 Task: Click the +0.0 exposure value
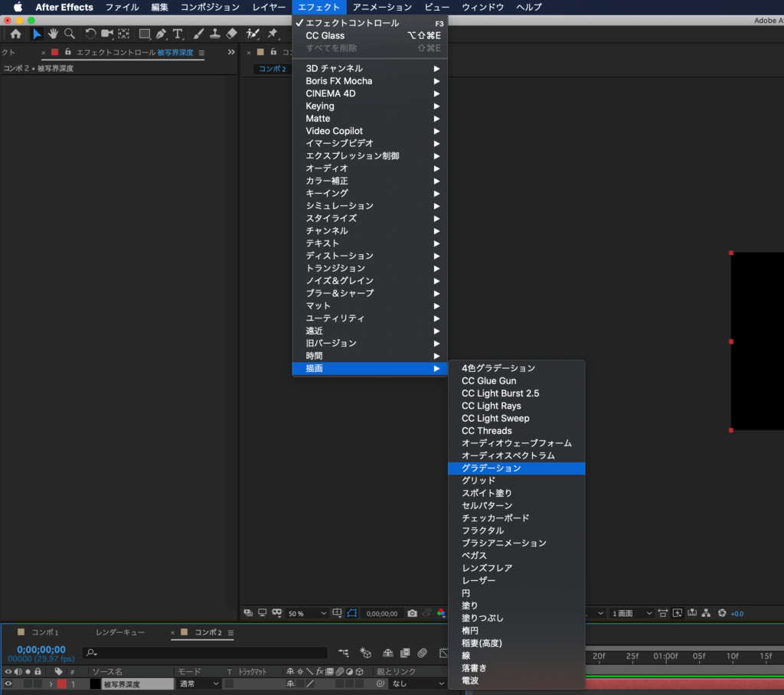pyautogui.click(x=737, y=614)
